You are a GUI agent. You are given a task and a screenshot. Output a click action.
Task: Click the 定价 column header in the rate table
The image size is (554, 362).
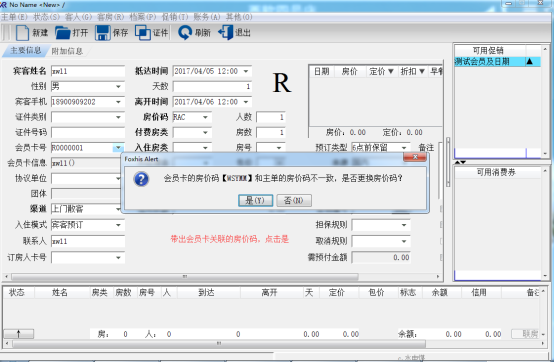point(382,71)
